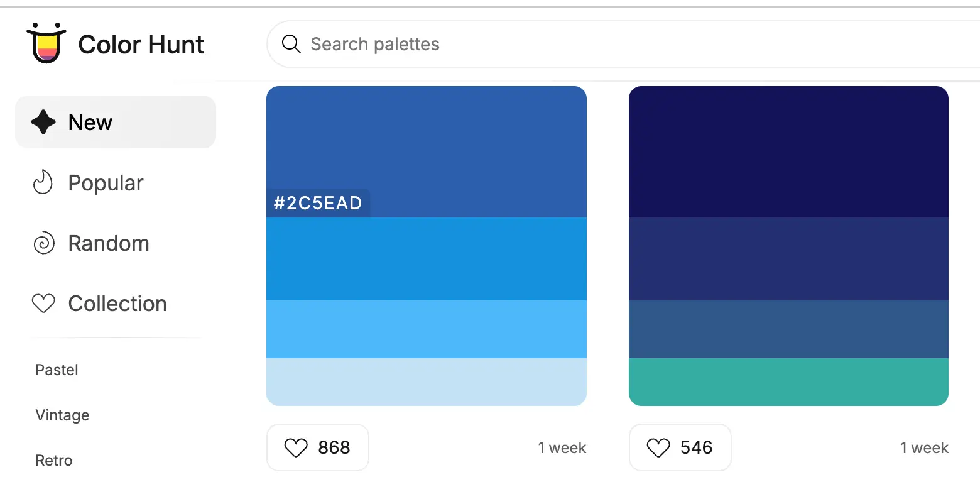Click the teal swatch in navy palette
980x499 pixels.
(x=788, y=381)
